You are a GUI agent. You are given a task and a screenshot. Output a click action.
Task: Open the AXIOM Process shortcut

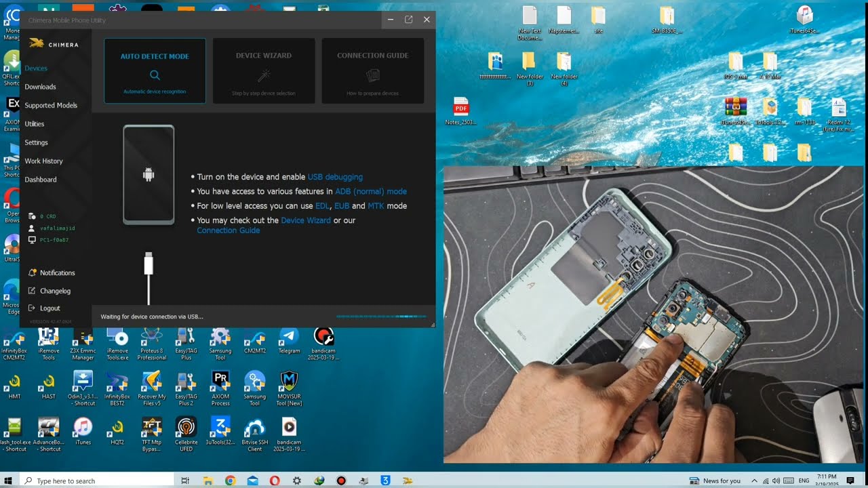(x=220, y=389)
